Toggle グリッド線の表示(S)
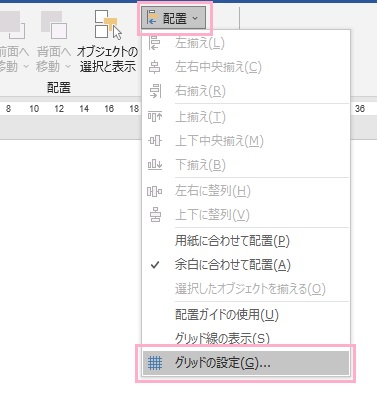The image size is (377, 399). pyautogui.click(x=246, y=338)
